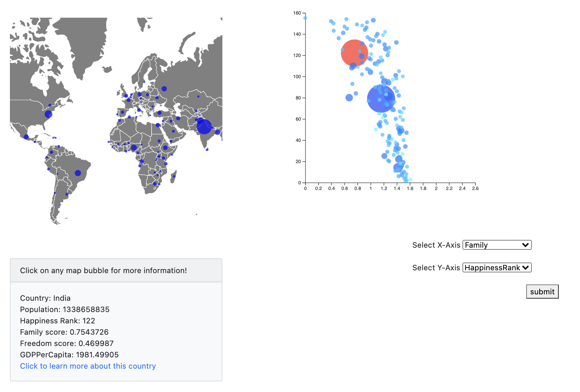Click the large dark blue scatter circle
This screenshot has width=580, height=392.
[381, 99]
